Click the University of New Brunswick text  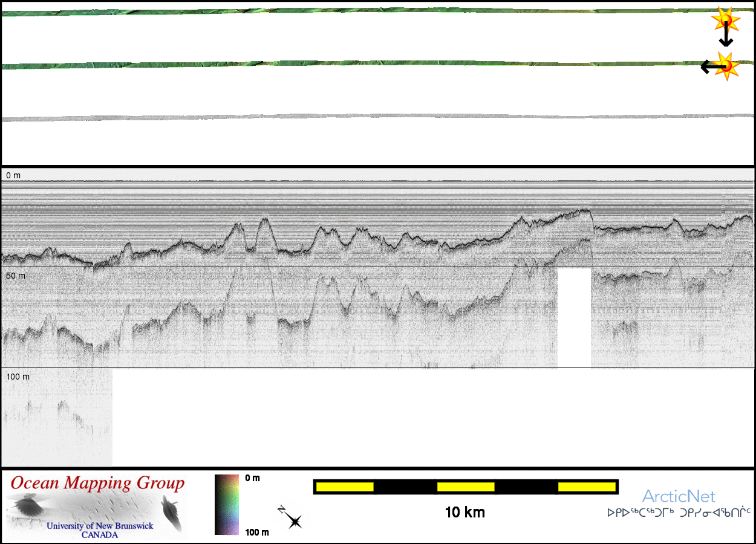point(100,526)
